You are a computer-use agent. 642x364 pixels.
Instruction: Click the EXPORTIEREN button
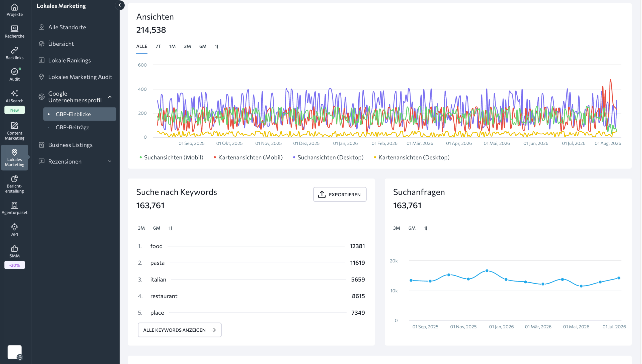click(x=340, y=195)
